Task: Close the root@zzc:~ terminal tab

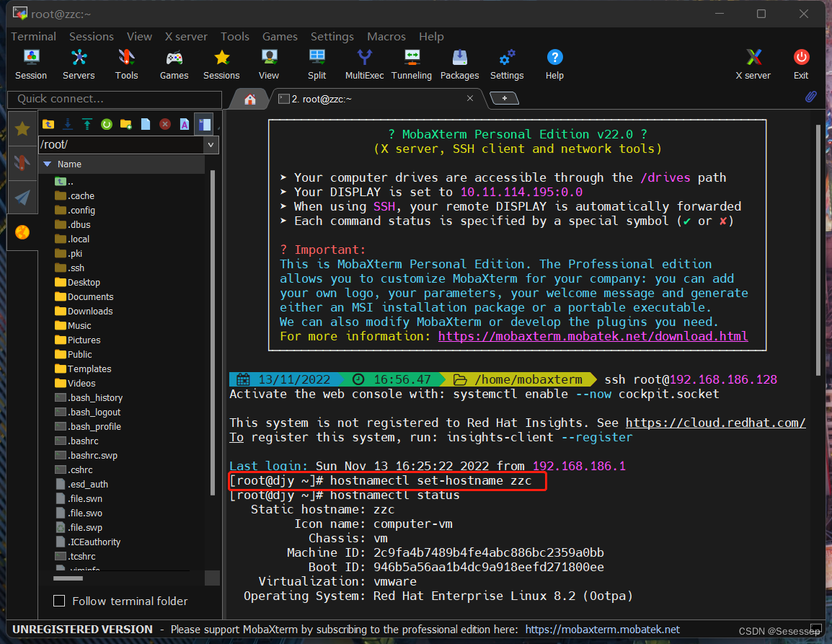Action: (x=469, y=98)
